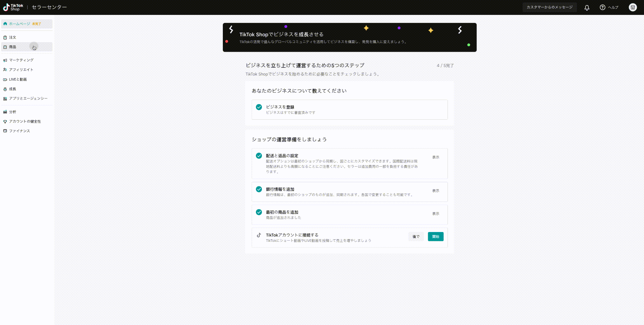Click the 商品 bag icon
The height and width of the screenshot is (325, 644).
[x=5, y=47]
